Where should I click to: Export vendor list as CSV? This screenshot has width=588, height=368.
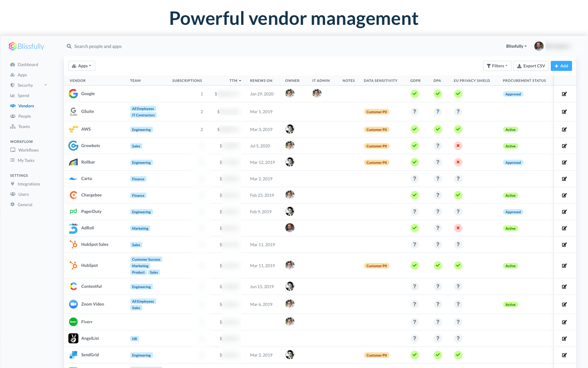click(x=531, y=66)
